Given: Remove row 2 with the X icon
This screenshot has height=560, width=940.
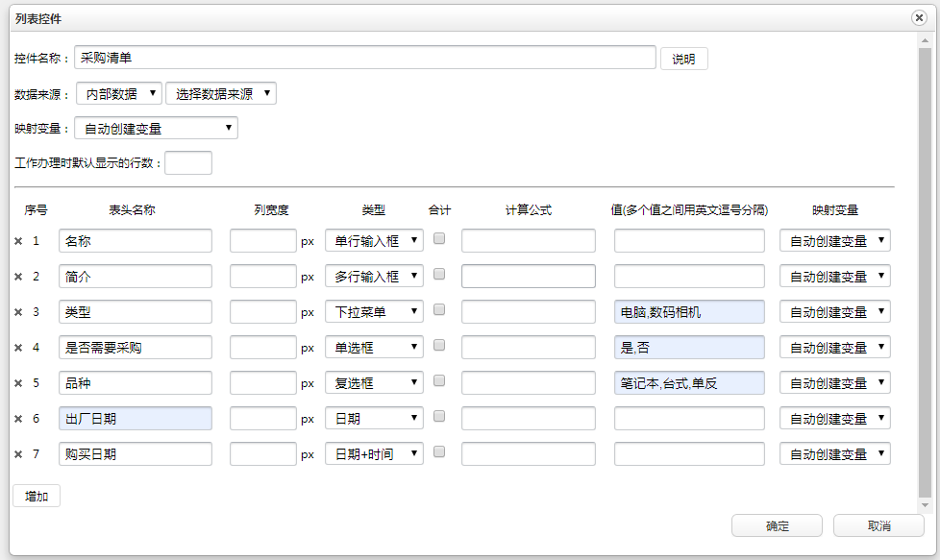Looking at the screenshot, I should (x=18, y=277).
